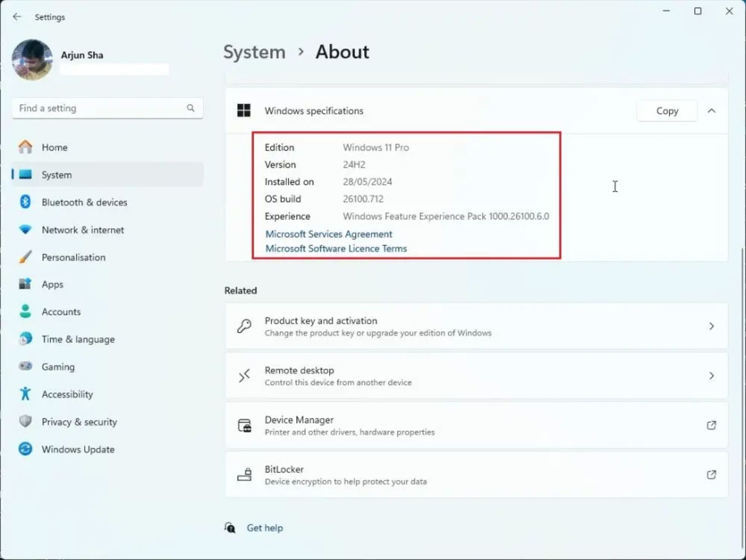Click the Privacy & security shield icon
This screenshot has height=560, width=746.
click(26, 422)
